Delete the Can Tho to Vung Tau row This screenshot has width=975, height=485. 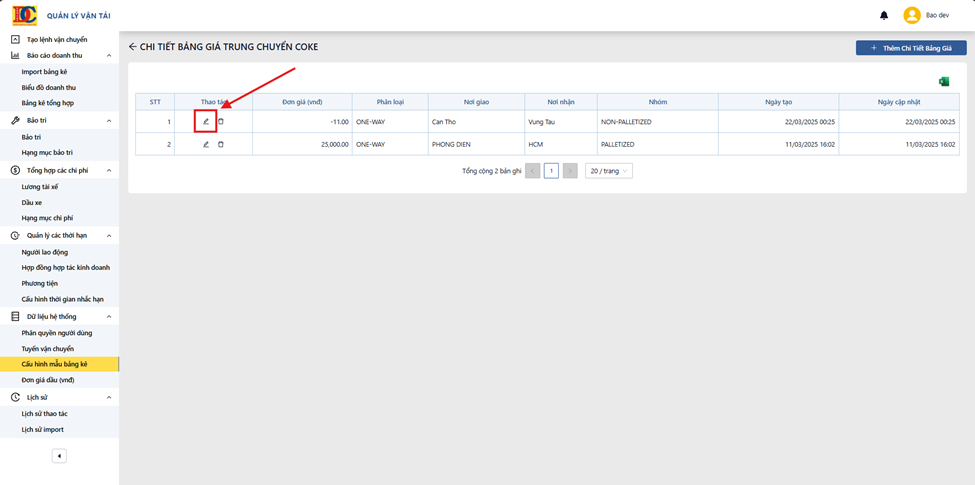pos(221,121)
